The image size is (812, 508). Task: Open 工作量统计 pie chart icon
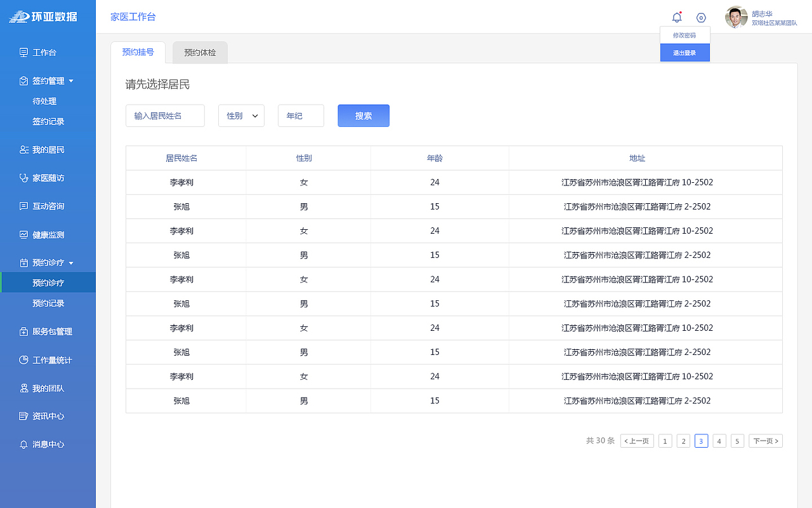23,360
